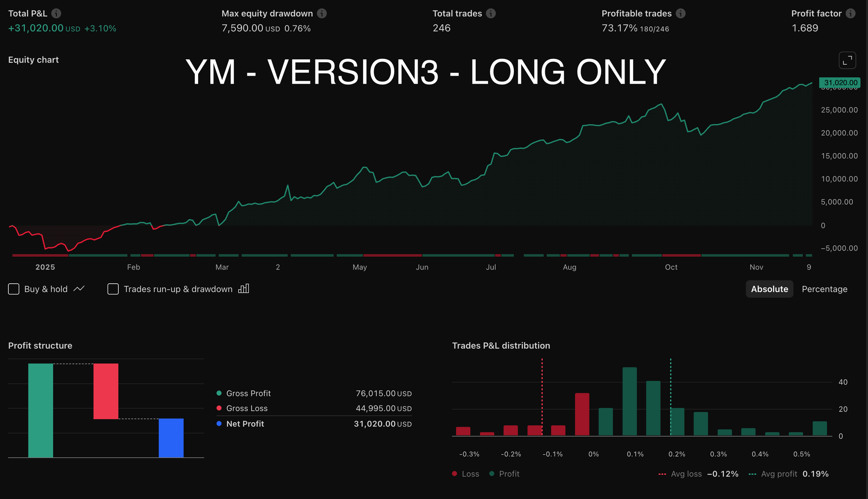Click the Feb label on the time axis

134,267
